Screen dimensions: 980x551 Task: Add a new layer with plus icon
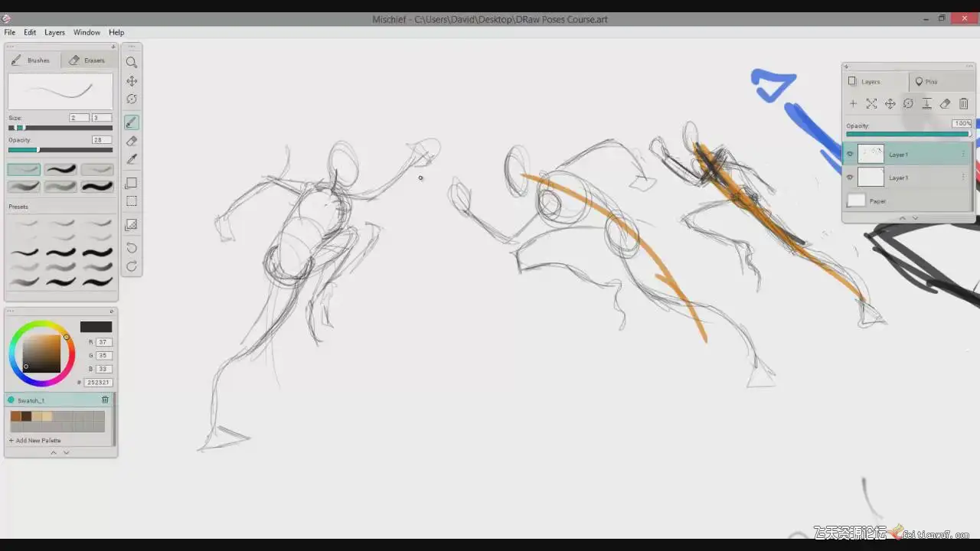point(853,103)
